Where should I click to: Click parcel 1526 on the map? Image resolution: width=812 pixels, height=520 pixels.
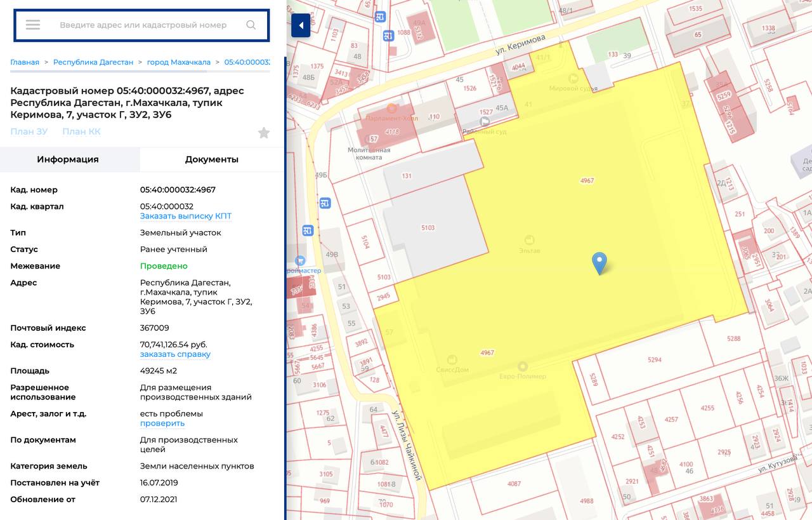tap(469, 88)
